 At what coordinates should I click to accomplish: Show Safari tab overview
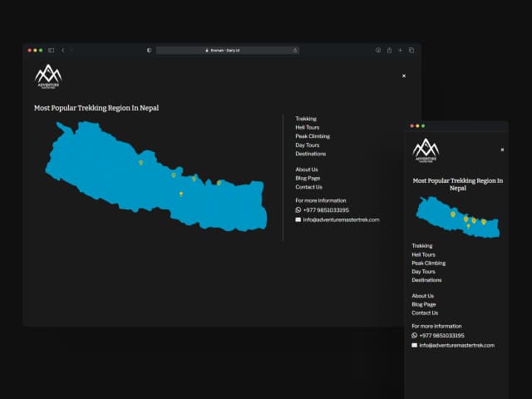pyautogui.click(x=411, y=50)
